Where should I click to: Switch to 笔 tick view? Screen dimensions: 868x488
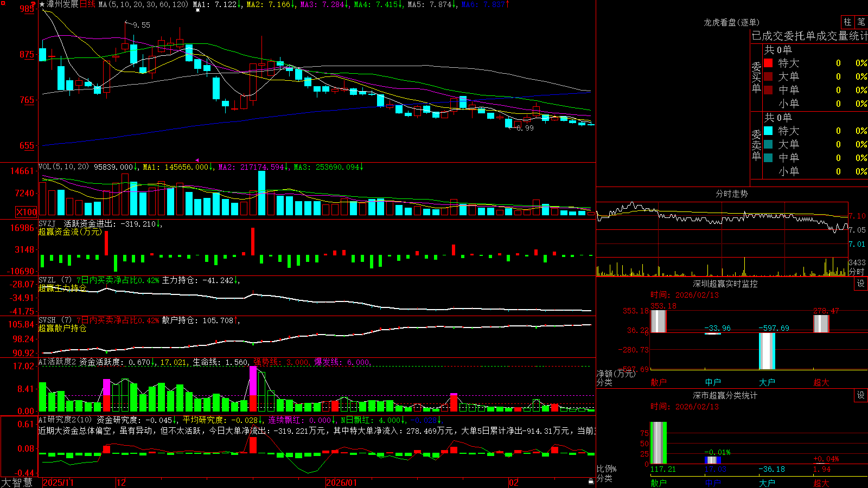point(861,22)
